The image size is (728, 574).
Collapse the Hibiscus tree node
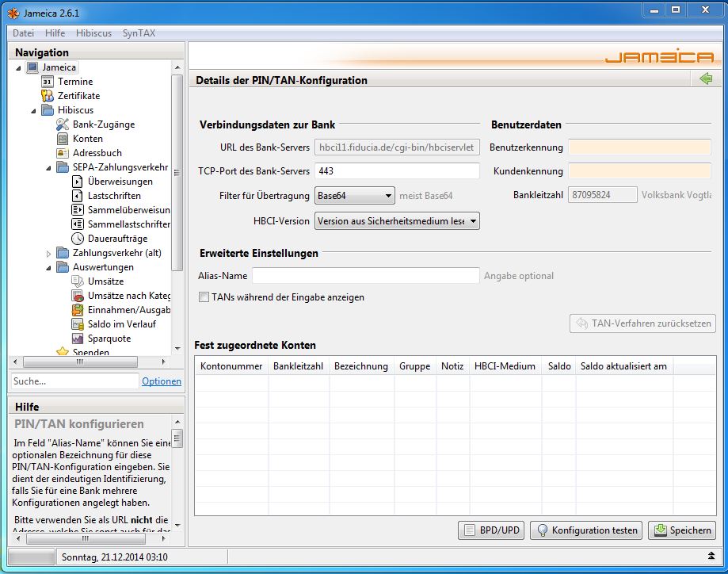coord(33,111)
